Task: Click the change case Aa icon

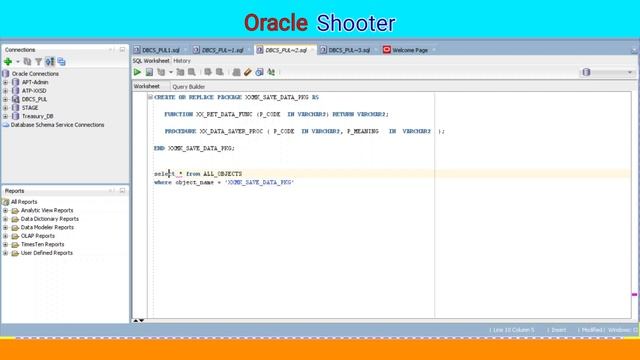Action: (271, 72)
